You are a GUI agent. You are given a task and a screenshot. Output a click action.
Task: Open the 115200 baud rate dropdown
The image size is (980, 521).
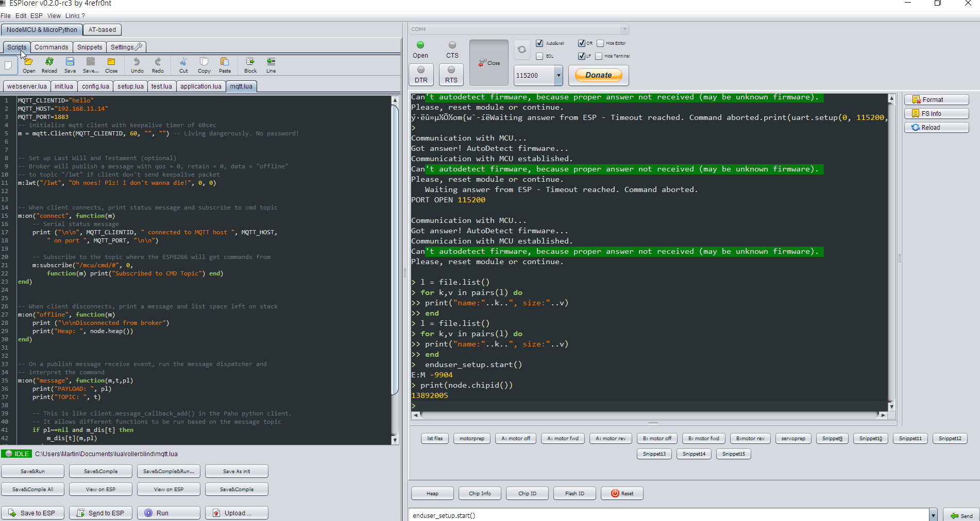tap(559, 76)
